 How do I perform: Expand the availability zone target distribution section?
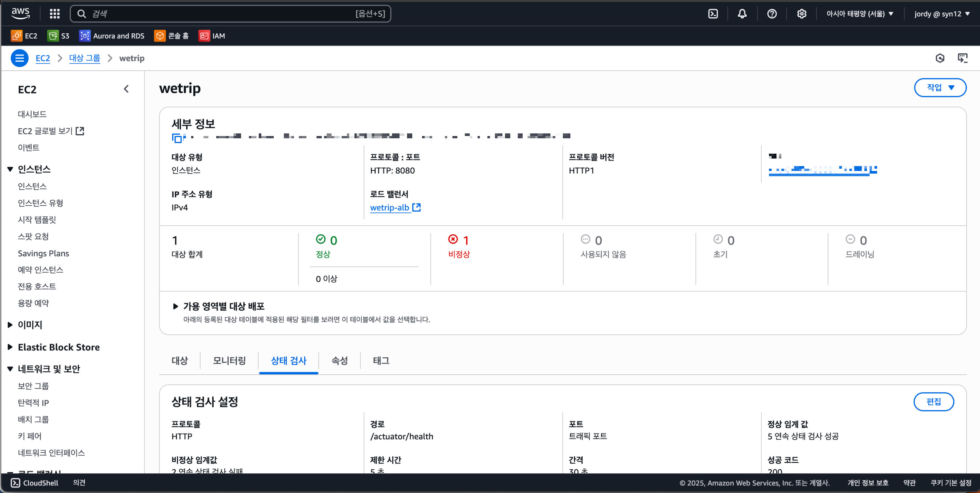[175, 306]
